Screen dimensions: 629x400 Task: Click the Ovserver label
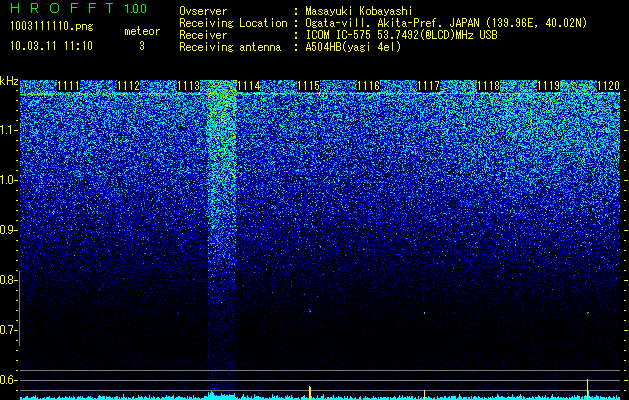pyautogui.click(x=203, y=11)
